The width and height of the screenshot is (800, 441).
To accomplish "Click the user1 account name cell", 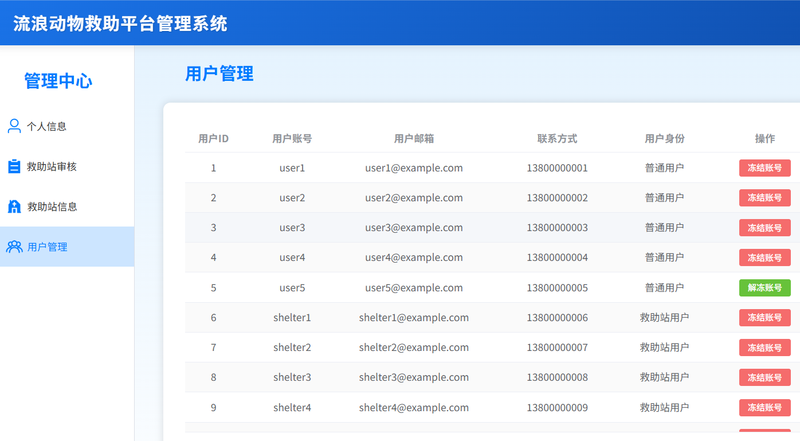I will point(292,168).
